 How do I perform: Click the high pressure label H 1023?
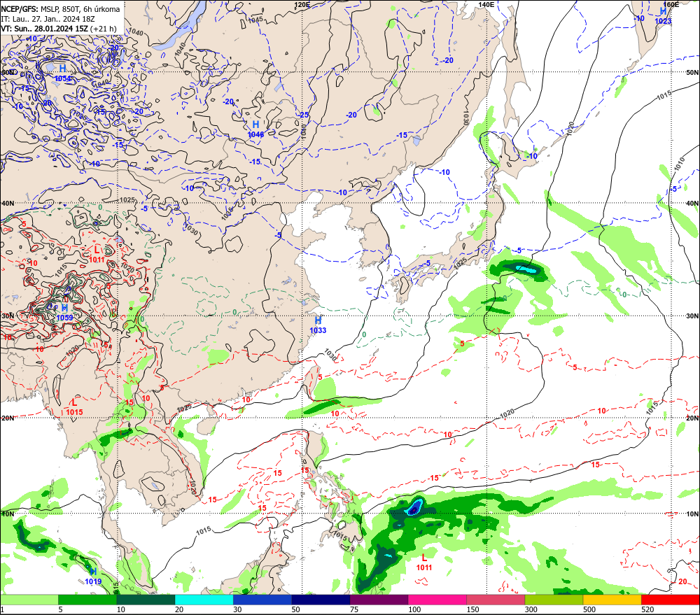tap(663, 16)
